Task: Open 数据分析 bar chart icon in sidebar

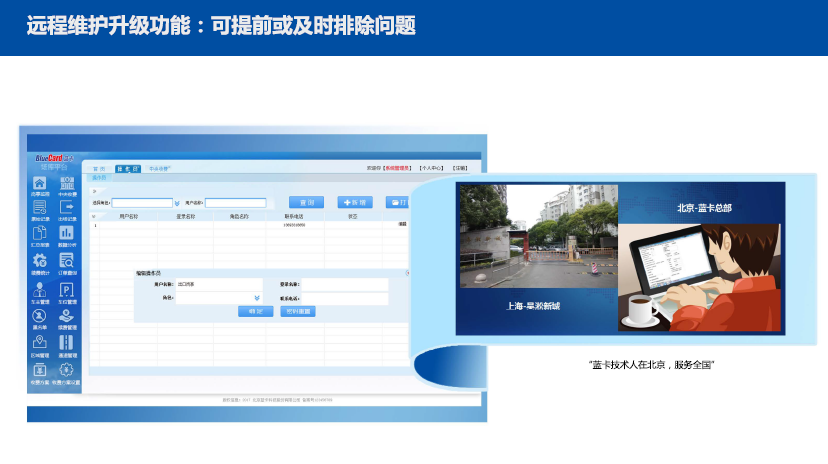Action: coord(66,234)
